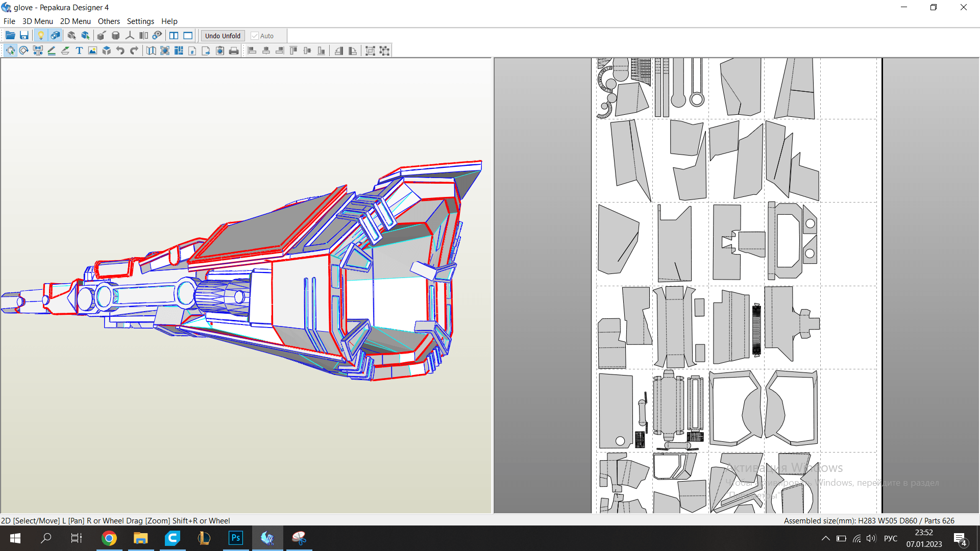
Task: Open the 2D Menu
Action: [75, 21]
